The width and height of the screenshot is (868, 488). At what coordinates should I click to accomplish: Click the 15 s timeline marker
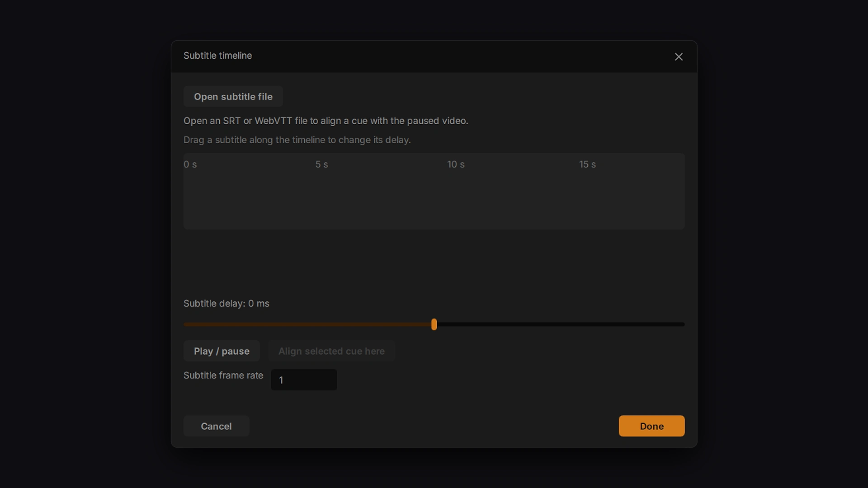click(x=587, y=164)
